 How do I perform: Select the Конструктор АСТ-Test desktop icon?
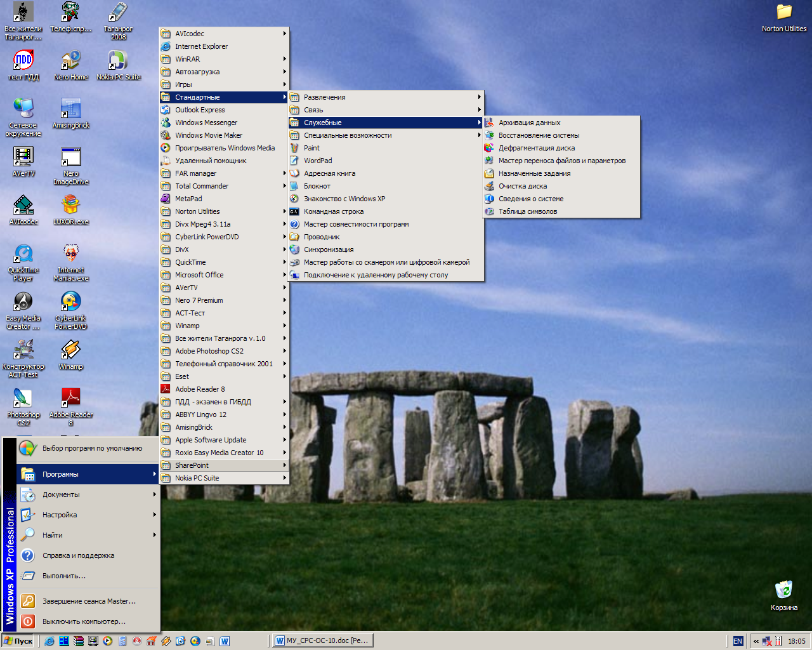tap(23, 359)
